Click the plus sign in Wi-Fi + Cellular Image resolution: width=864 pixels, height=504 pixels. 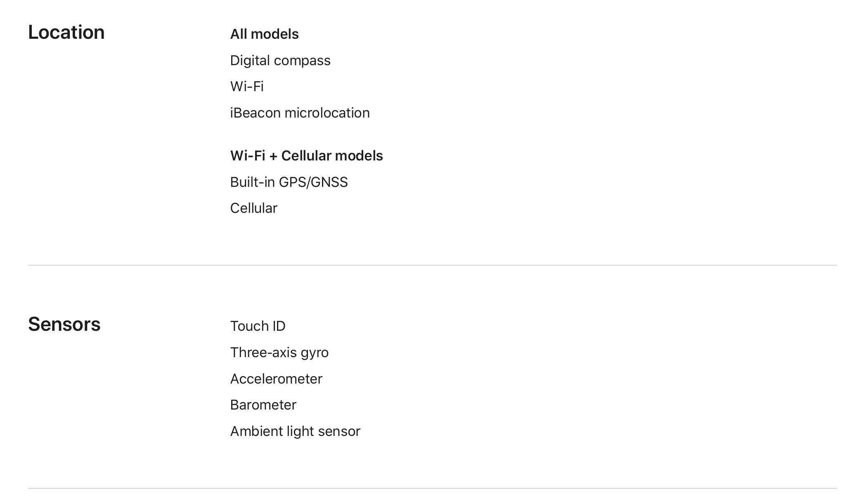coord(273,156)
